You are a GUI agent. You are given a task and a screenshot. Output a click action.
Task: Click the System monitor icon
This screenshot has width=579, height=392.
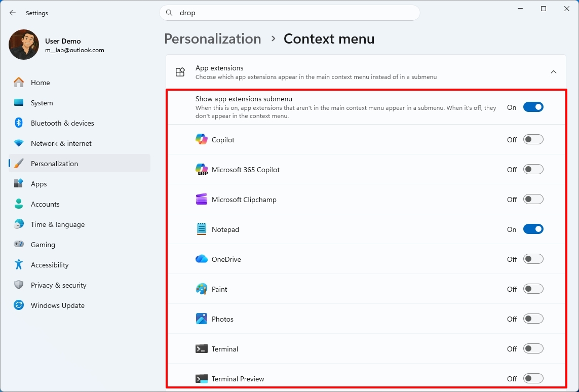coord(18,103)
